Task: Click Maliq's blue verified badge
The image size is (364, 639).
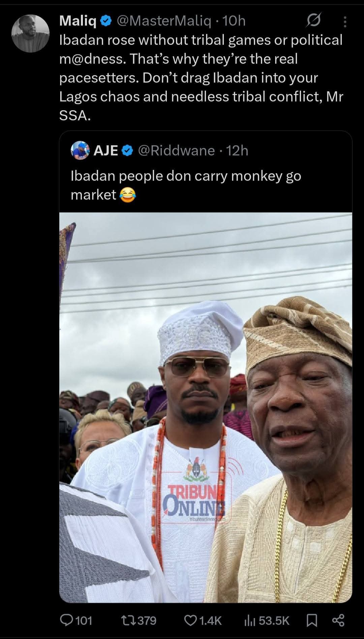Action: 106,21
